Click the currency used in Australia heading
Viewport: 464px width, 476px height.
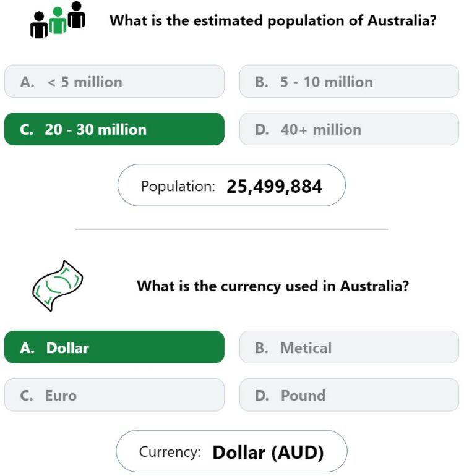273,286
